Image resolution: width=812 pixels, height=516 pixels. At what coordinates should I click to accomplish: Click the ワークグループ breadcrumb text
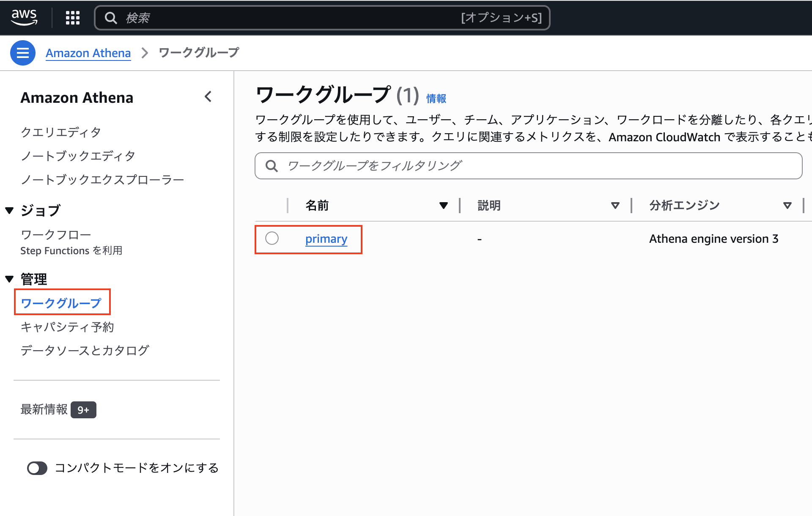(x=199, y=52)
